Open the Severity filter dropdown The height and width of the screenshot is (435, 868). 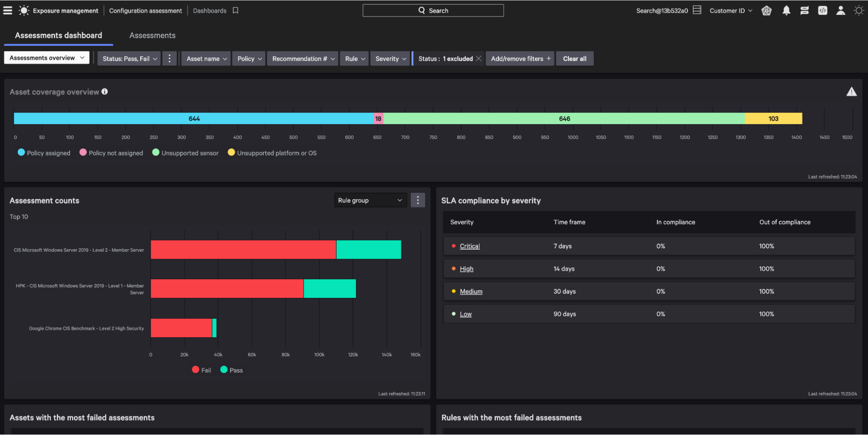point(390,59)
